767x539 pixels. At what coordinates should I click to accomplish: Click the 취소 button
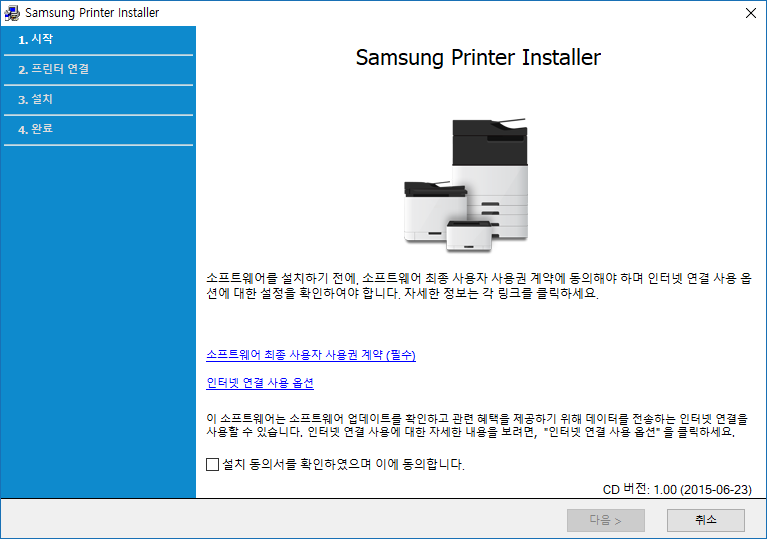(x=705, y=520)
